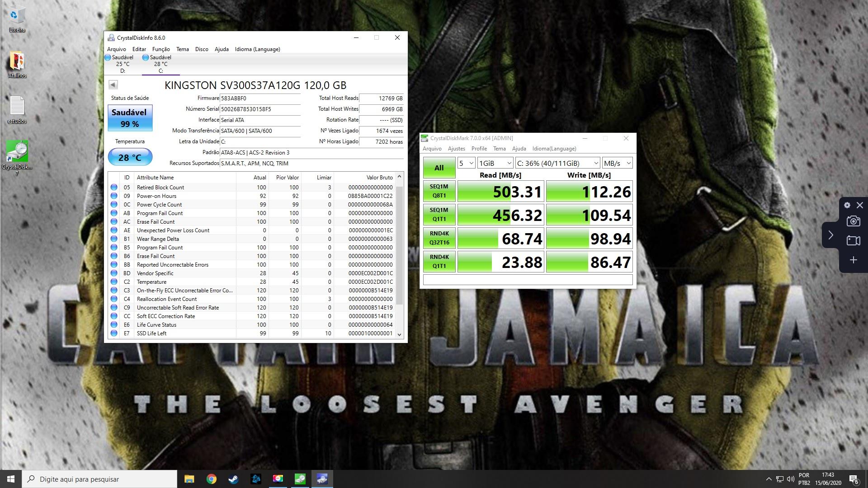Viewport: 868px width, 488px height.
Task: Start video recording from the overlay
Action: pos(853,240)
